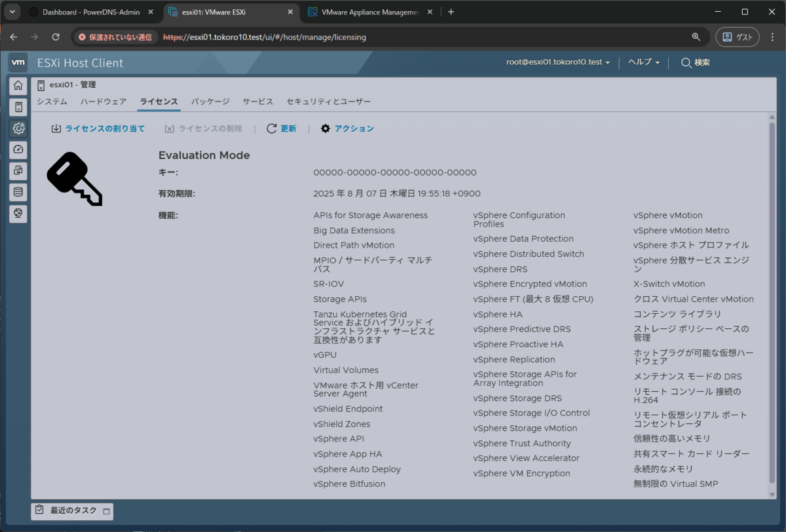Click the 'ESXi Host Client' title
This screenshot has width=786, height=532.
[x=81, y=63]
